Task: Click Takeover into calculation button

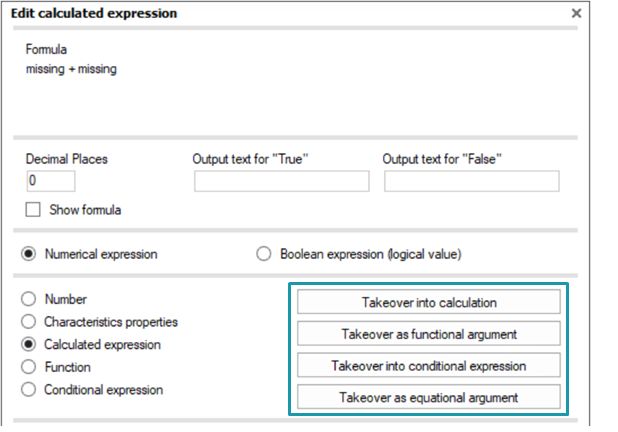Action: 429,302
